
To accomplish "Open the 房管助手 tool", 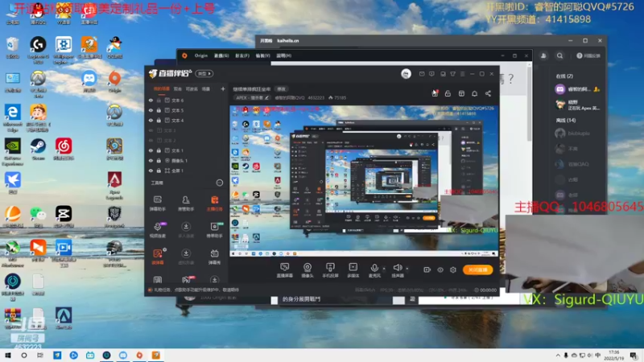I will [x=186, y=204].
